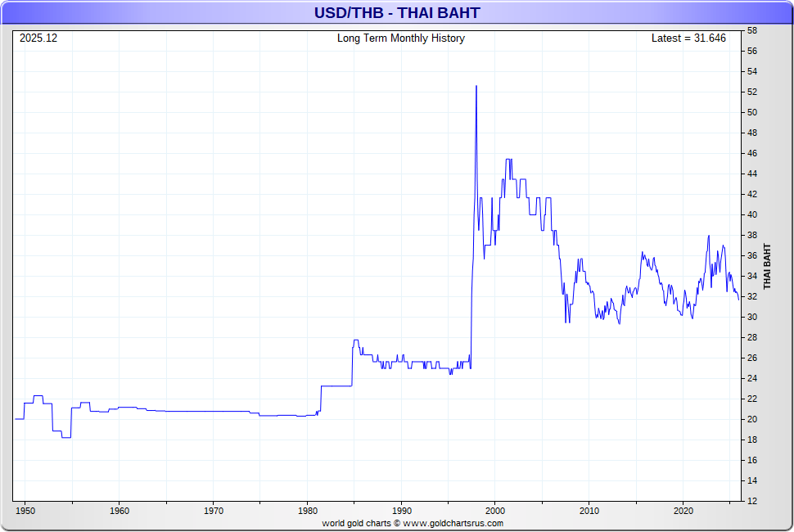This screenshot has height=532, width=794.
Task: Click the 58 tick on the y-axis
Action: (751, 31)
